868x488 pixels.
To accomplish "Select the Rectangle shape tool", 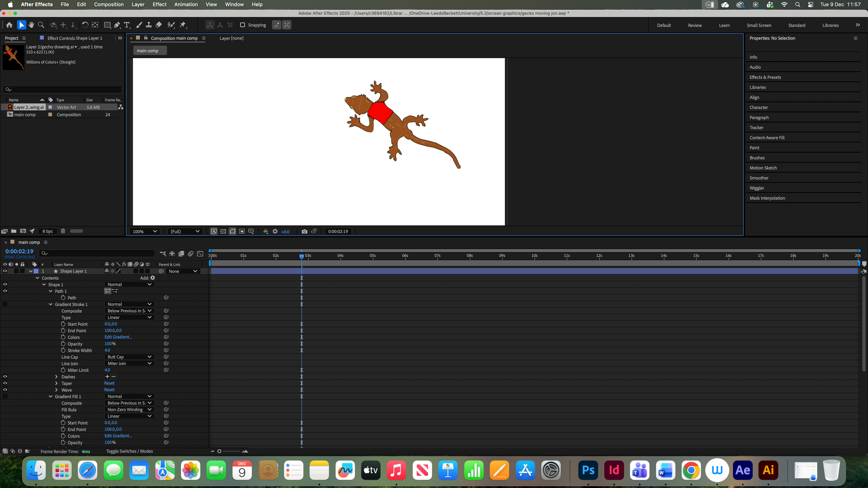I will (x=107, y=25).
